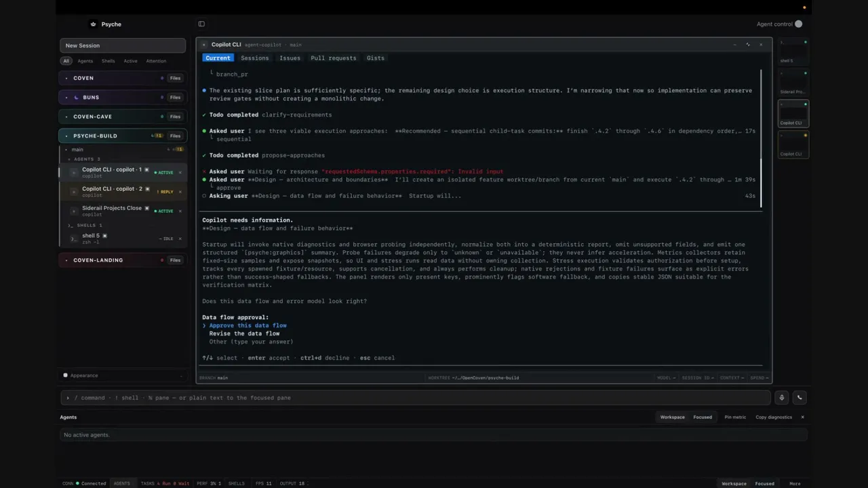This screenshot has width=868, height=488.
Task: Click the terminal icon of shell 5
Action: pos(75,239)
